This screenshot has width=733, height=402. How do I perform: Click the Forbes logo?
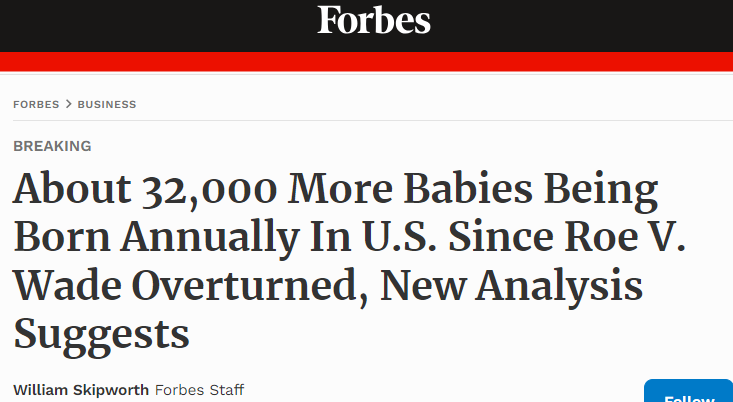(374, 20)
